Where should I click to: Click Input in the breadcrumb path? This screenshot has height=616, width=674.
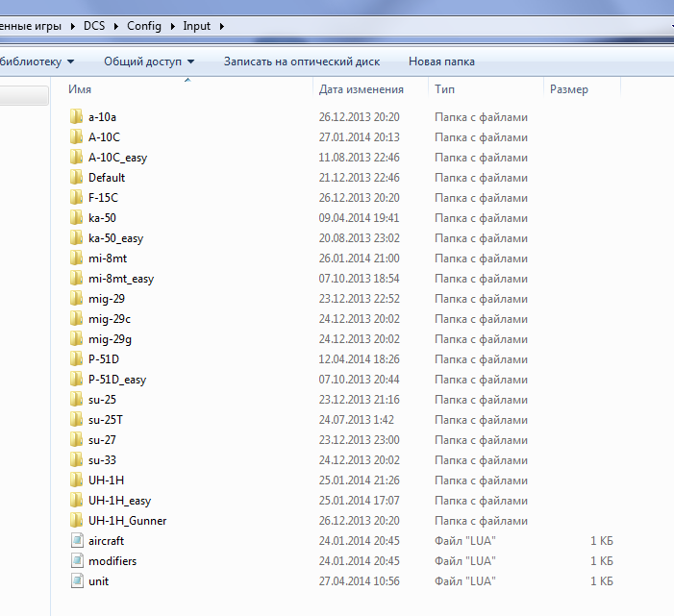pyautogui.click(x=197, y=26)
